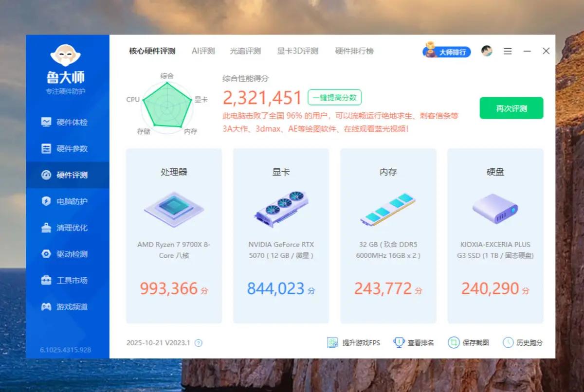Click the memory score 243,772
The image size is (584, 392).
point(383,288)
